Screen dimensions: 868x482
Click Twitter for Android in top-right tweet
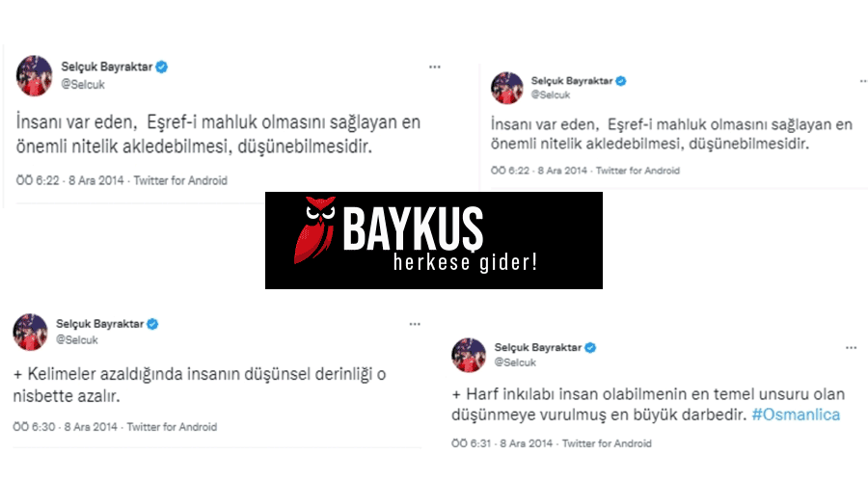[637, 171]
